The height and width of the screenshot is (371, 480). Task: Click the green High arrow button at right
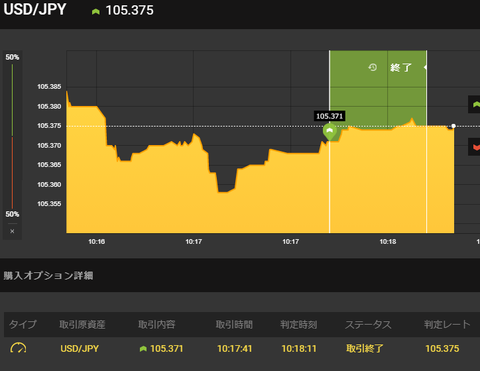[x=474, y=104]
